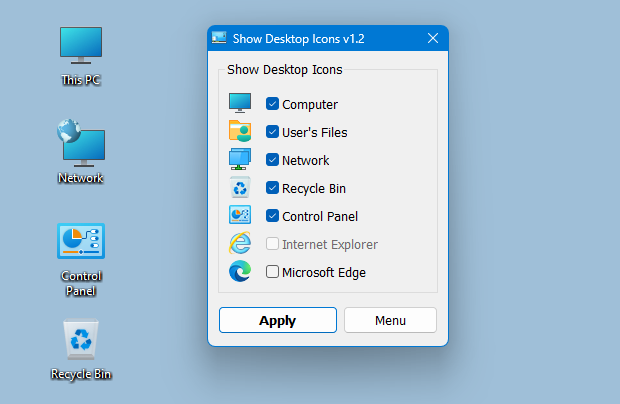
Task: Untick the Network checkbox in the dialog
Action: [272, 160]
